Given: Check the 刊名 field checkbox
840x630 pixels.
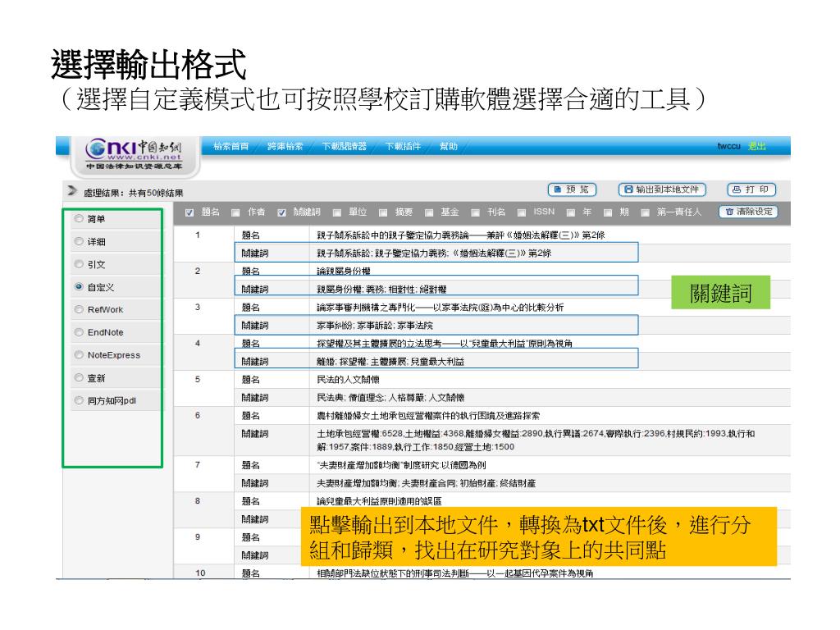Looking at the screenshot, I should (x=475, y=212).
